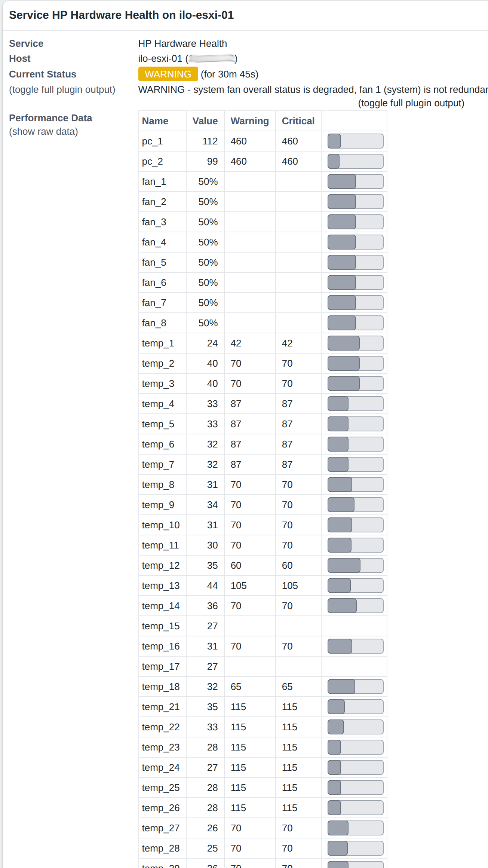Click the Critical column header
Screen dimensions: 488x868
tap(298, 121)
